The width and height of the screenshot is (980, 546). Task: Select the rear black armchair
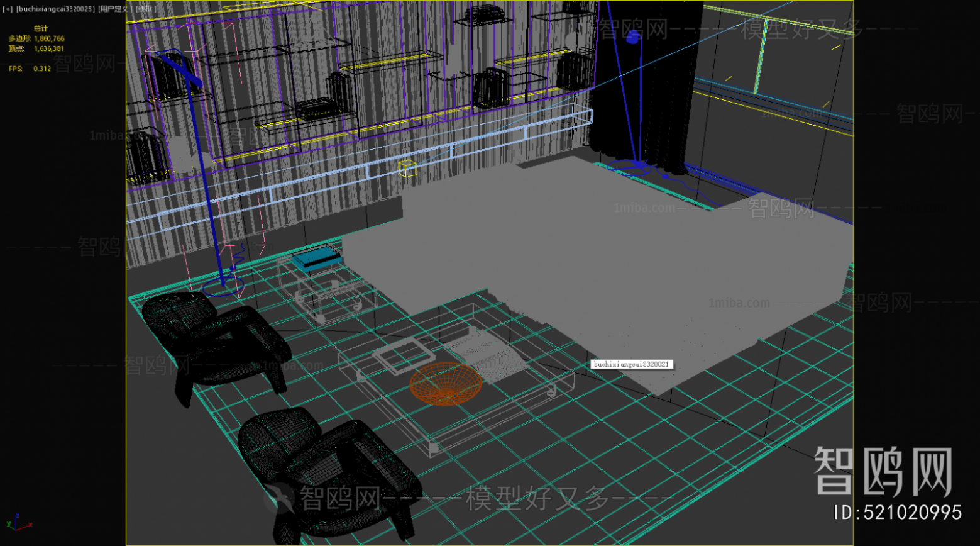click(211, 340)
